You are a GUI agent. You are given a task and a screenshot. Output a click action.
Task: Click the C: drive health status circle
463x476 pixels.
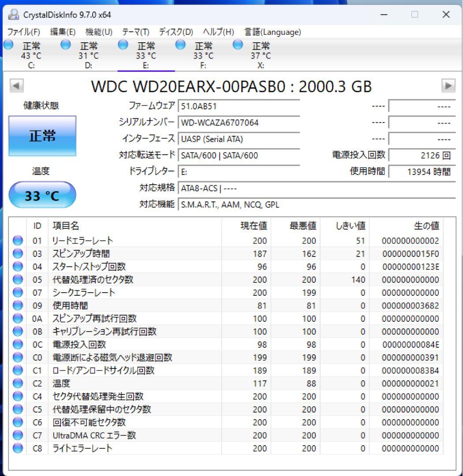click(x=7, y=44)
